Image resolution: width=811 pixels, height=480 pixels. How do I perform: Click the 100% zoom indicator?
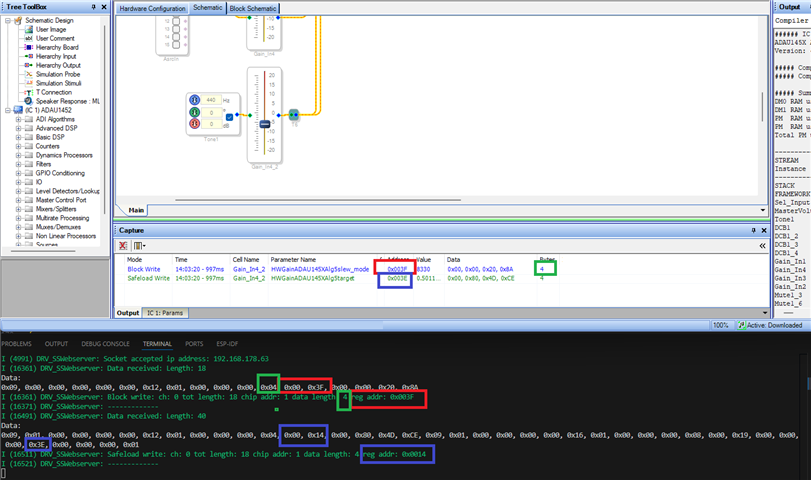(720, 325)
